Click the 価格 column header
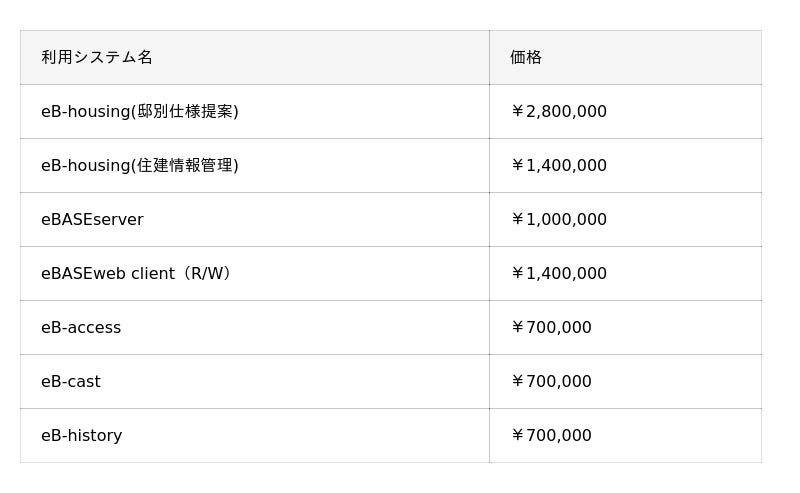Viewport: 800px width, 493px height. 526,58
